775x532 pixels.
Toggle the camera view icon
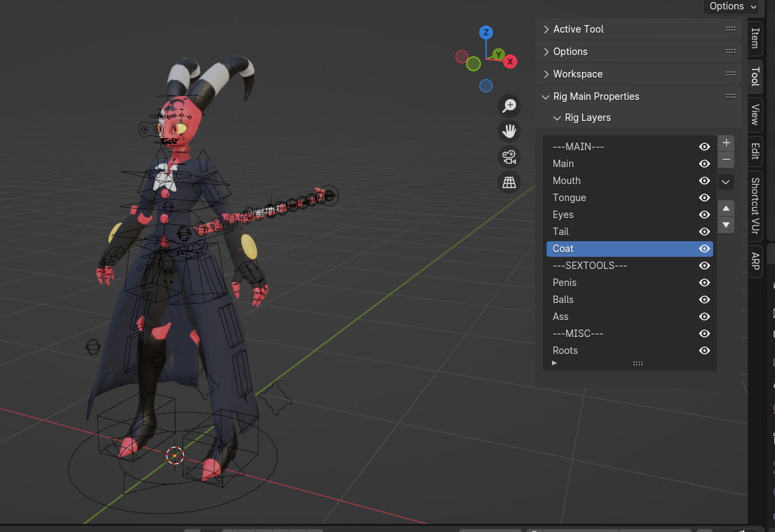[509, 157]
